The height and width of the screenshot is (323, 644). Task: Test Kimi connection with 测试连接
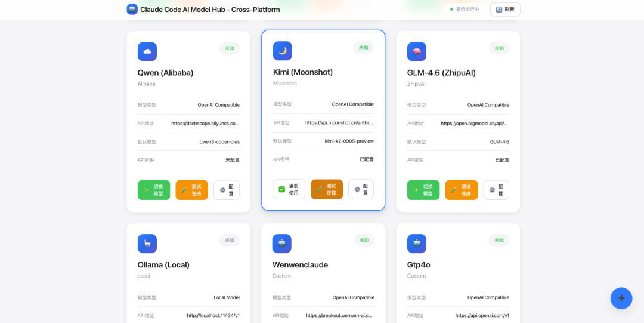[x=327, y=189]
